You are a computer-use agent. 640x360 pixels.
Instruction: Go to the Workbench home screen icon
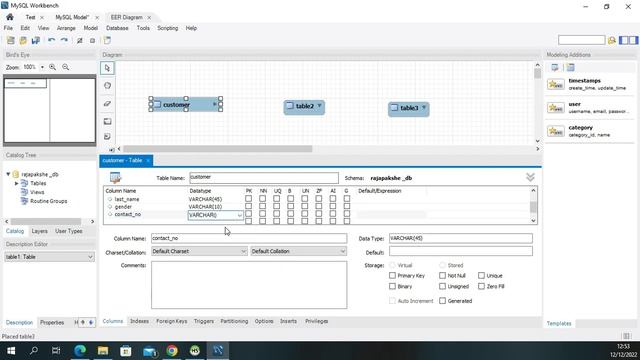coord(10,17)
